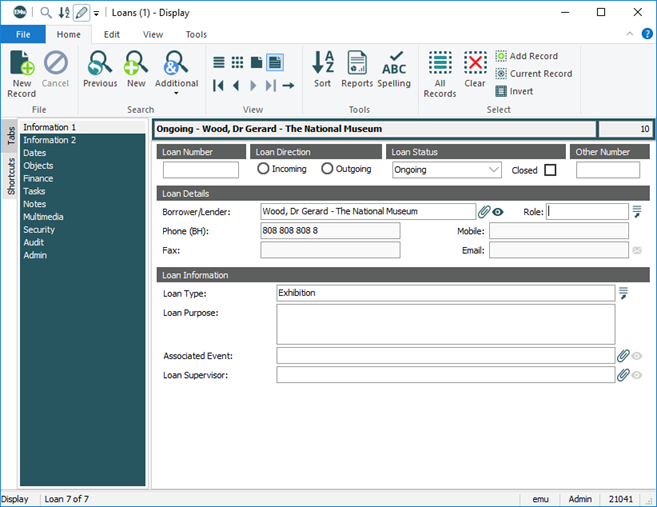Expand the Loan Status dropdown
Viewport: 657px width, 507px height.
[493, 170]
